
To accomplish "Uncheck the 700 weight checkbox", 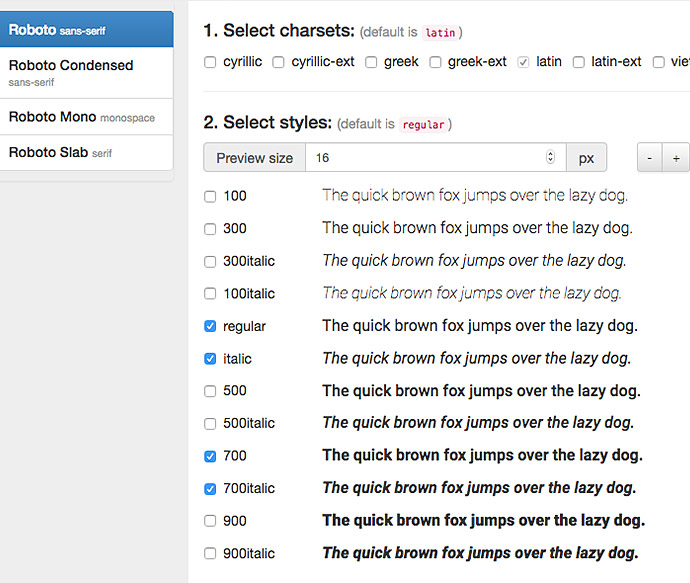I will click(x=210, y=456).
